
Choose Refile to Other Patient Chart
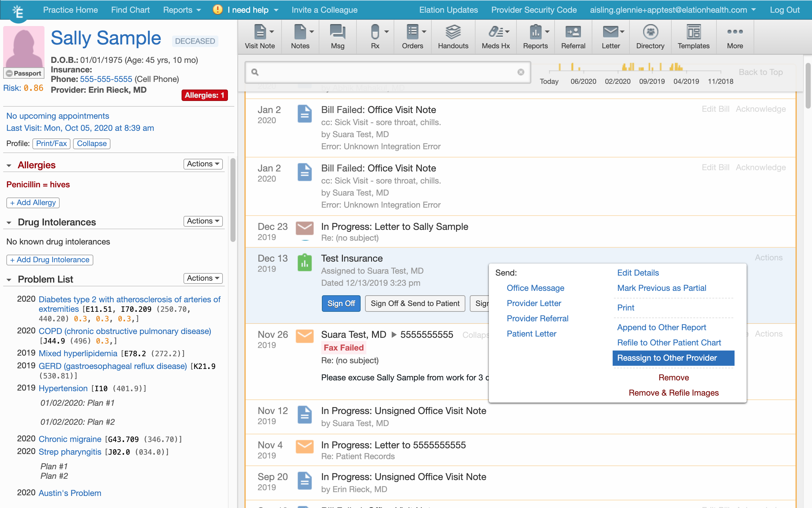(x=669, y=342)
